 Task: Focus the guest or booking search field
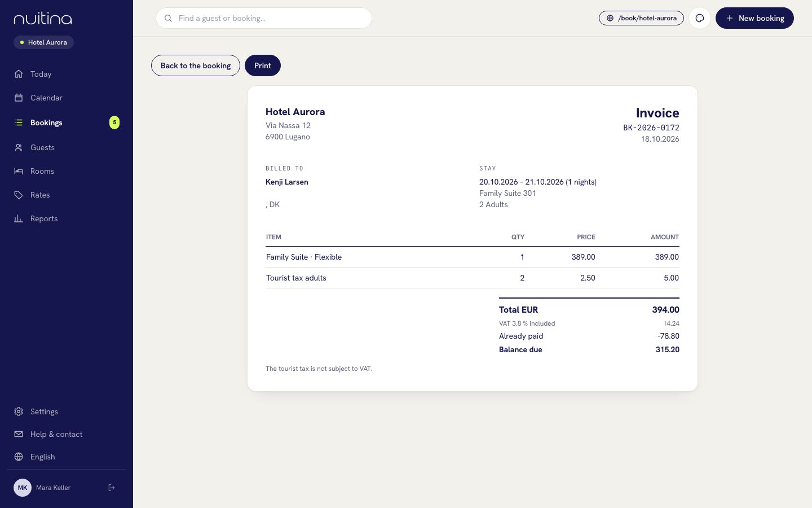(x=264, y=18)
